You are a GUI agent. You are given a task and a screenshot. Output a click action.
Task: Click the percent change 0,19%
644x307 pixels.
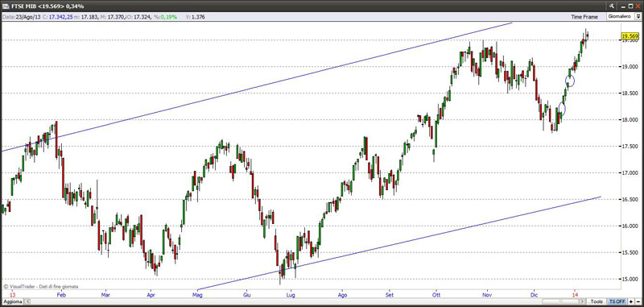[169, 17]
